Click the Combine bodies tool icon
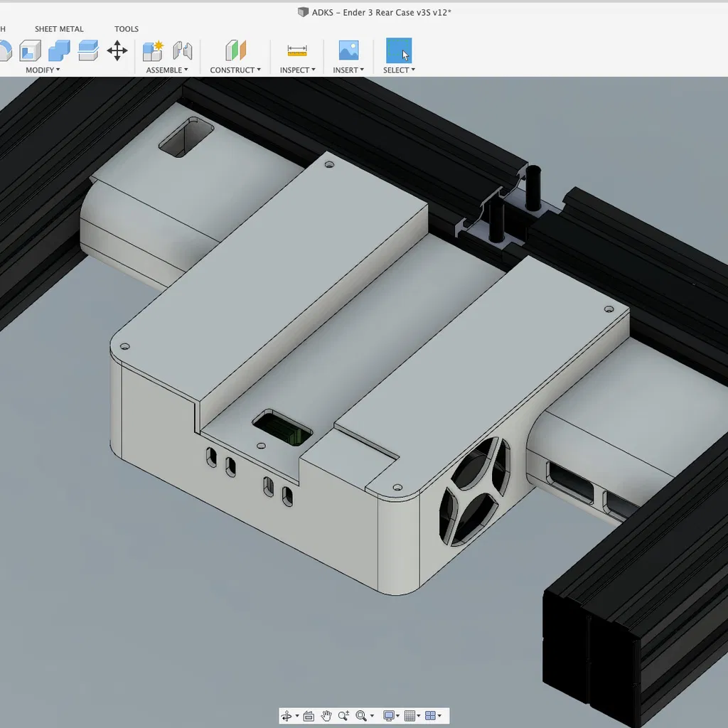Image resolution: width=728 pixels, height=728 pixels. pyautogui.click(x=59, y=50)
